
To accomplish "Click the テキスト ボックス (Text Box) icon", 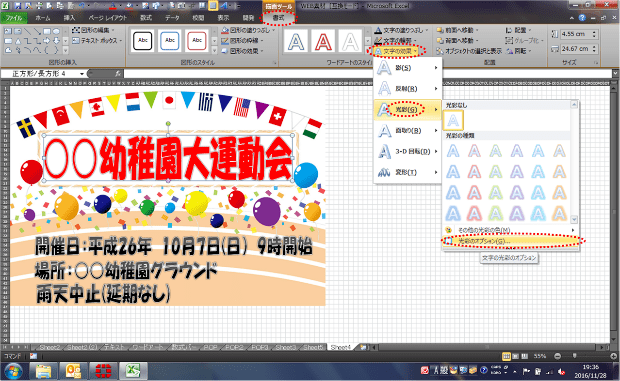I will point(76,40).
